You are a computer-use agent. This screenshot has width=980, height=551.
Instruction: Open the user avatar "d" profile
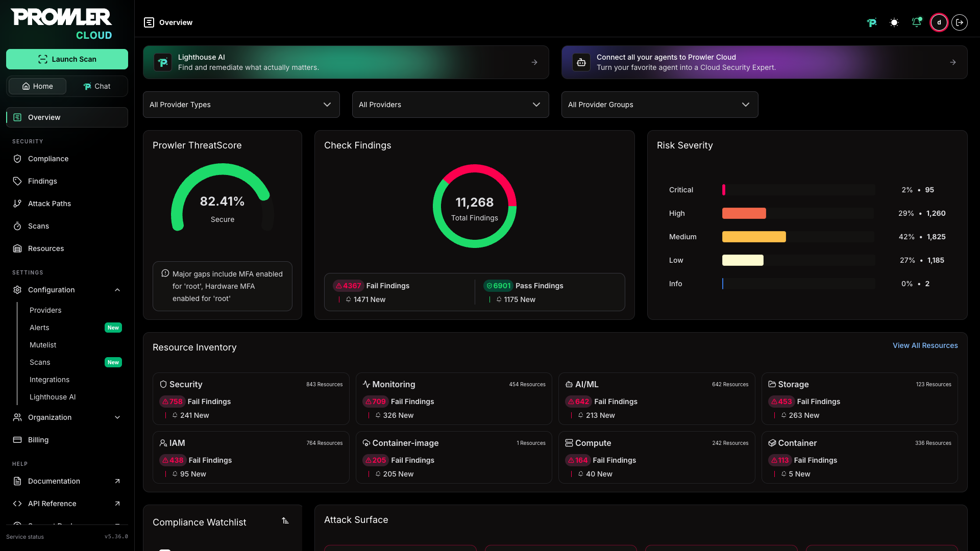click(x=939, y=22)
